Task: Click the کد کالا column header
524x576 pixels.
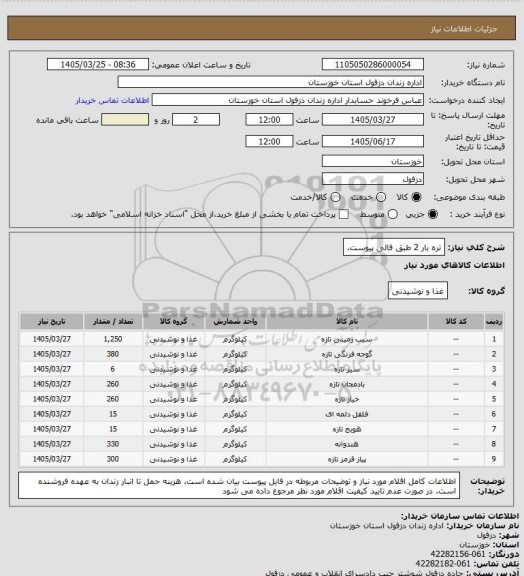Action: click(x=456, y=321)
